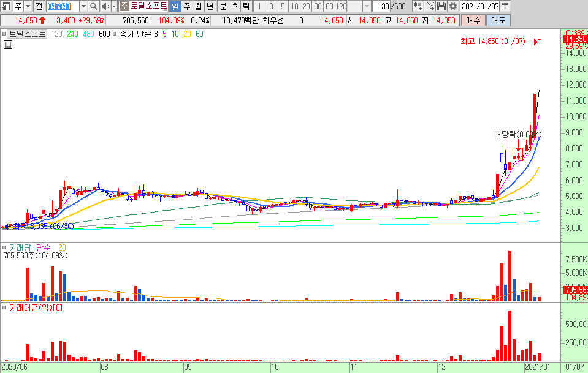Switch to 월 (monthly) chart period
588x373 pixels.
[198, 6]
